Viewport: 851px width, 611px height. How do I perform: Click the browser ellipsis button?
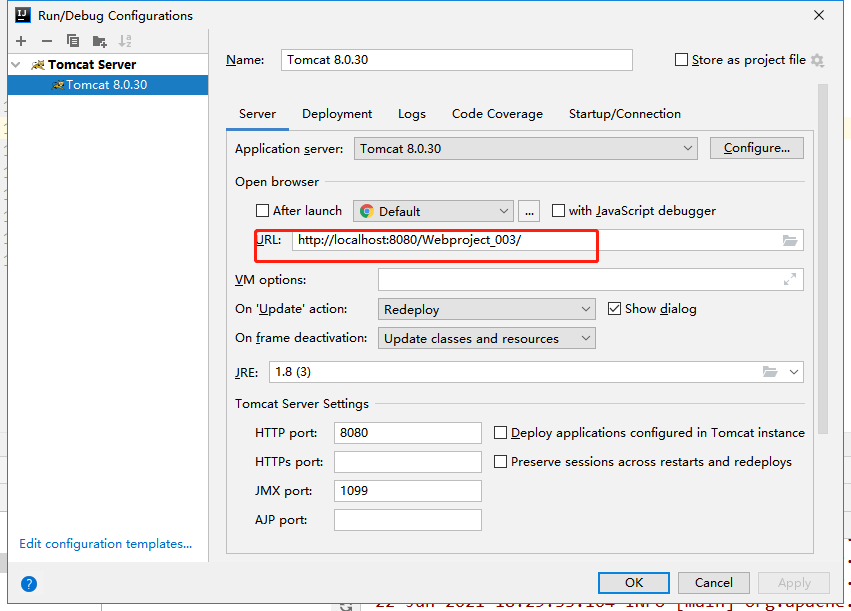point(529,211)
